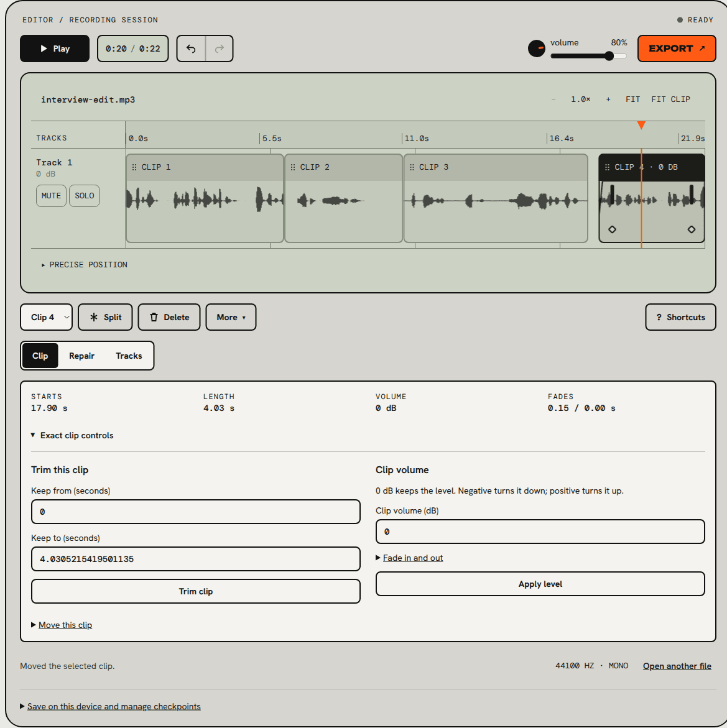
Task: Click the Apply level button
Action: coord(540,584)
